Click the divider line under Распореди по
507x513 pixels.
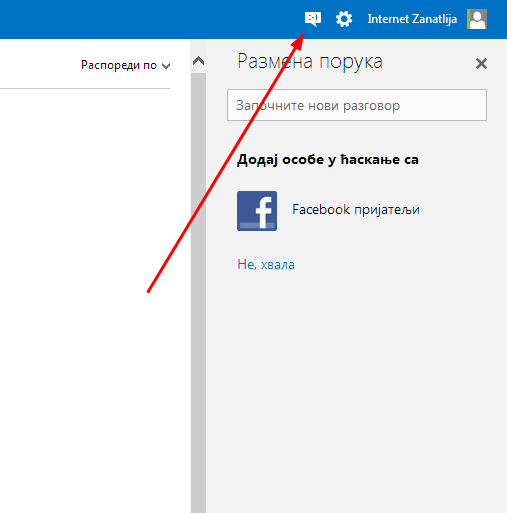coord(85,89)
